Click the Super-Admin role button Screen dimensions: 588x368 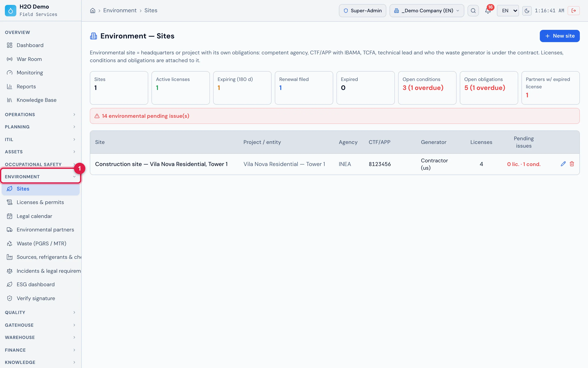click(363, 11)
